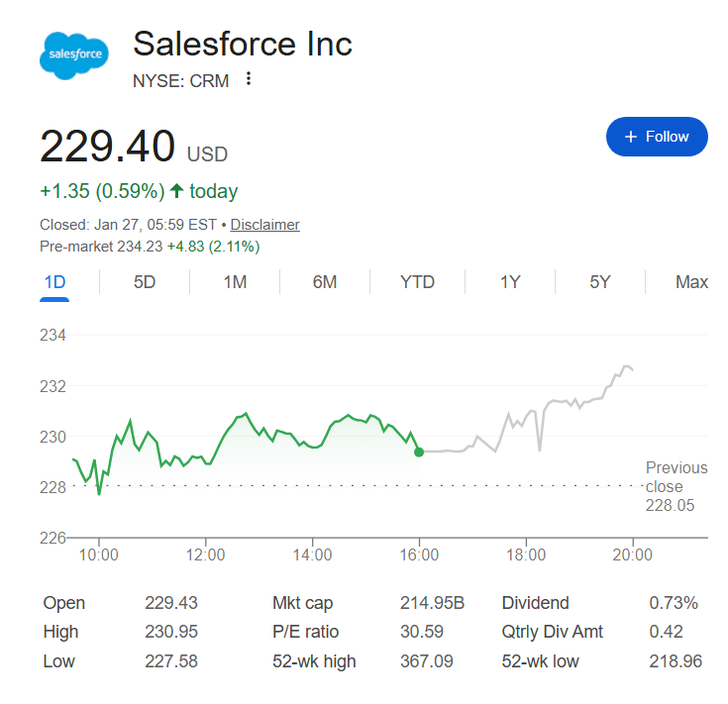Click the green closing-price dot on chart
The width and height of the screenshot is (728, 704).
point(419,452)
